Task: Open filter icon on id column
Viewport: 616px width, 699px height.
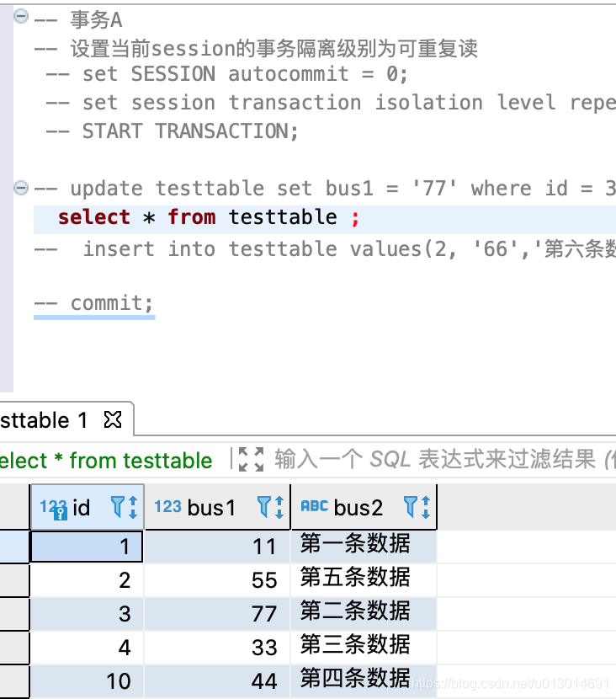Action: 118,507
